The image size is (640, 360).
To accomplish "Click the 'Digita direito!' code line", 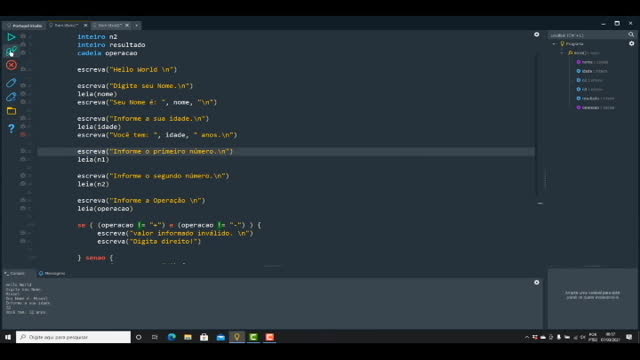I will tap(149, 241).
